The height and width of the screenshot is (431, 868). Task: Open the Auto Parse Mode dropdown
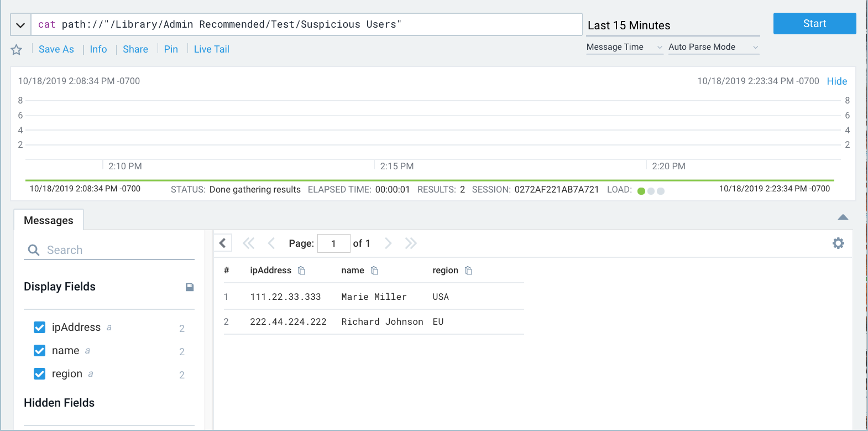pyautogui.click(x=713, y=47)
